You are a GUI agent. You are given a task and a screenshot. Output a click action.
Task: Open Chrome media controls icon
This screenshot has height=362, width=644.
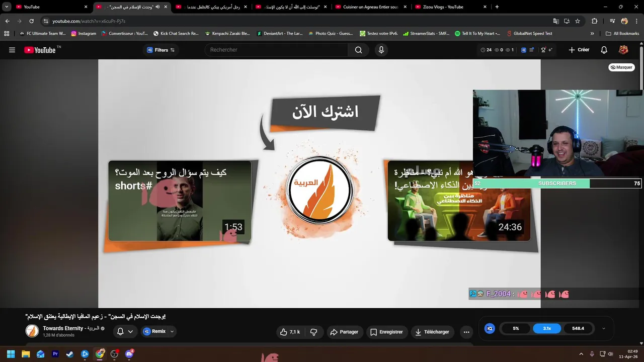(x=612, y=21)
